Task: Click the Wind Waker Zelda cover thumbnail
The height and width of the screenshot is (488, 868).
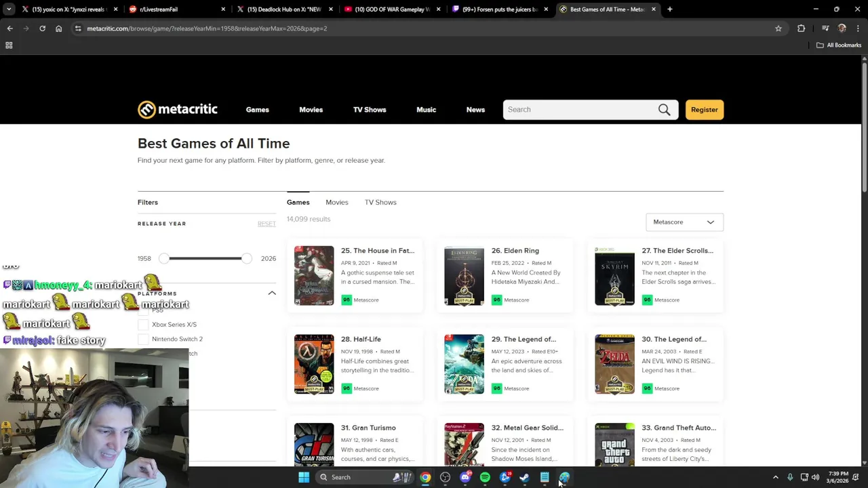Action: [x=614, y=365]
